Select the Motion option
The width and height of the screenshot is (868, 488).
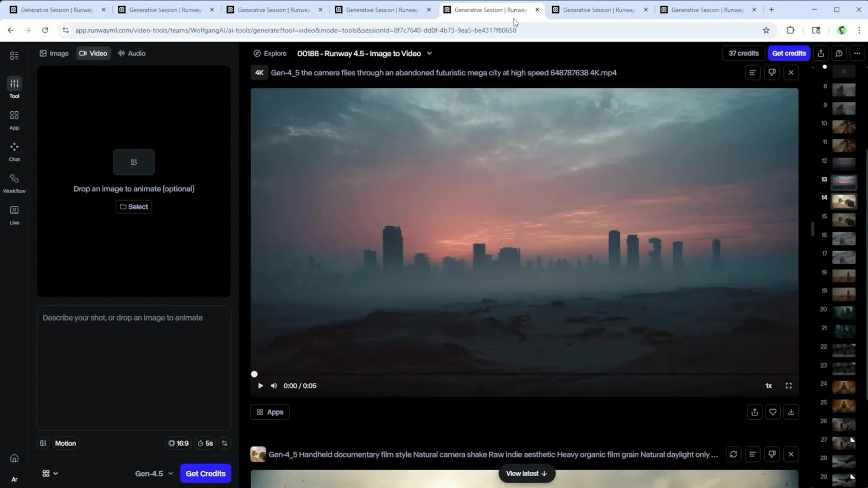coord(65,444)
